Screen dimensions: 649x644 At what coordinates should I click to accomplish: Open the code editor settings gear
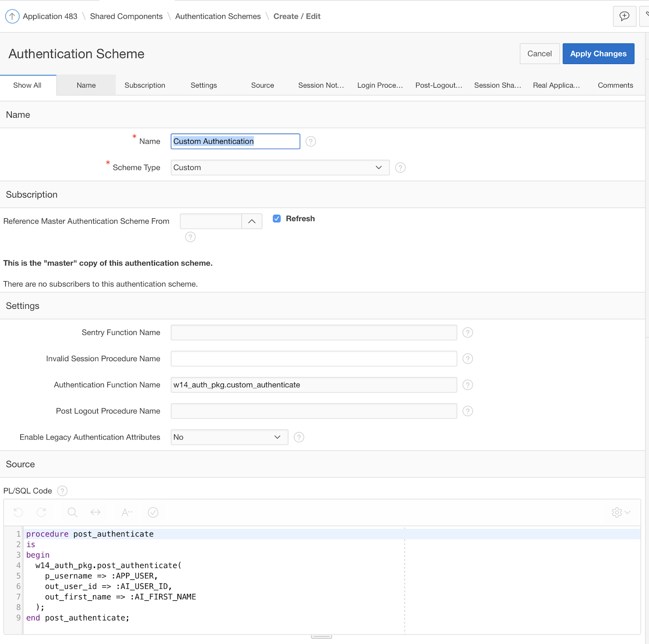(x=617, y=513)
